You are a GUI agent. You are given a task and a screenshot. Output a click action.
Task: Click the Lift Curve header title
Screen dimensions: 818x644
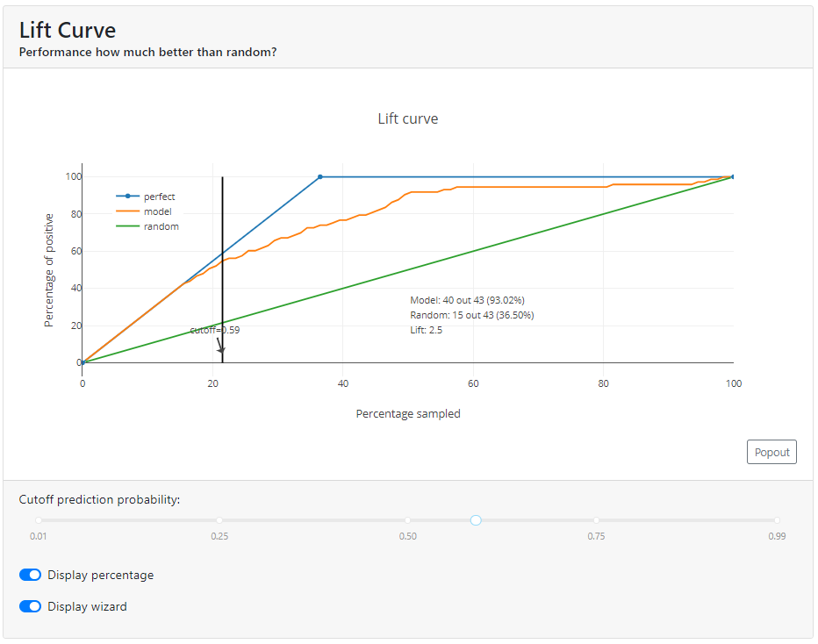[68, 29]
